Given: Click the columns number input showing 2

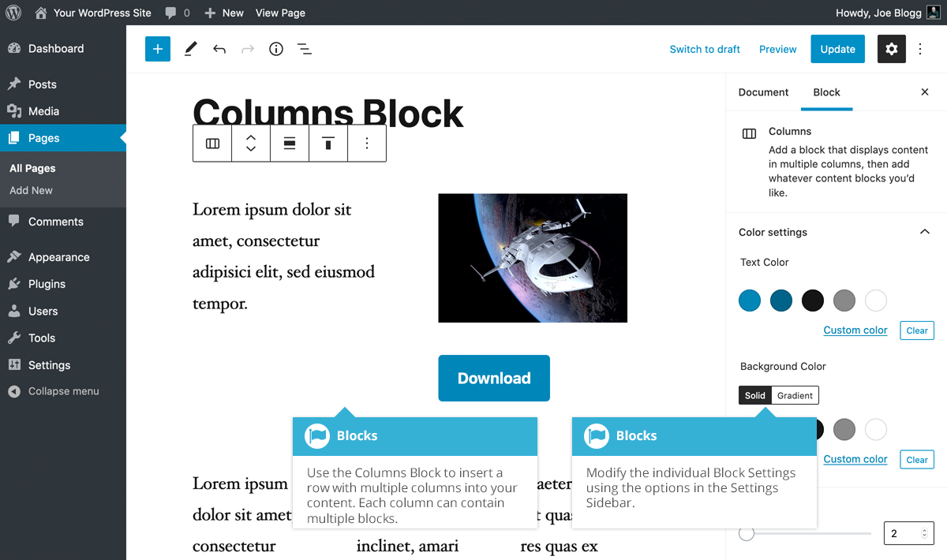Looking at the screenshot, I should click(x=904, y=533).
